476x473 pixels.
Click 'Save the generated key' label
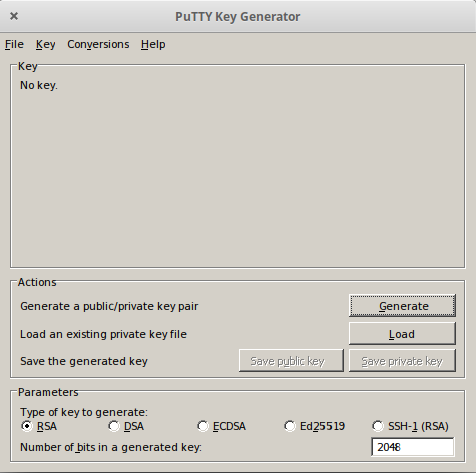84,361
